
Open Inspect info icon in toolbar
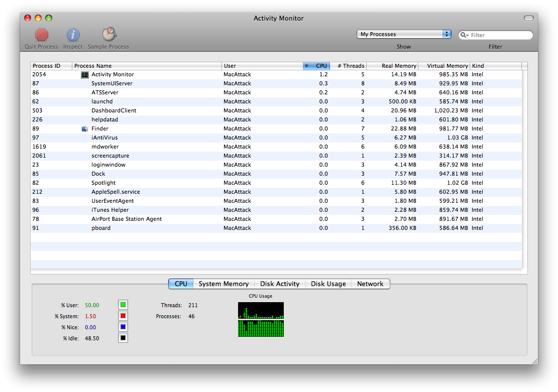(x=73, y=35)
